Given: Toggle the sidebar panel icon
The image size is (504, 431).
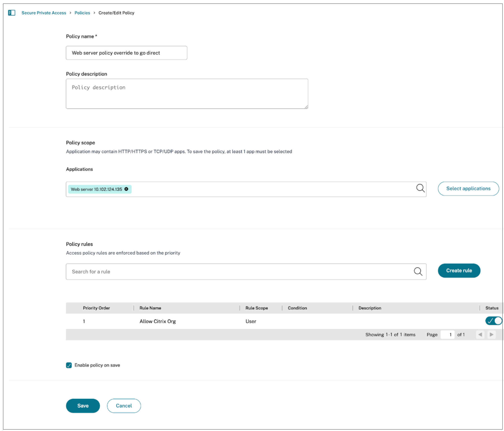Looking at the screenshot, I should pyautogui.click(x=12, y=13).
